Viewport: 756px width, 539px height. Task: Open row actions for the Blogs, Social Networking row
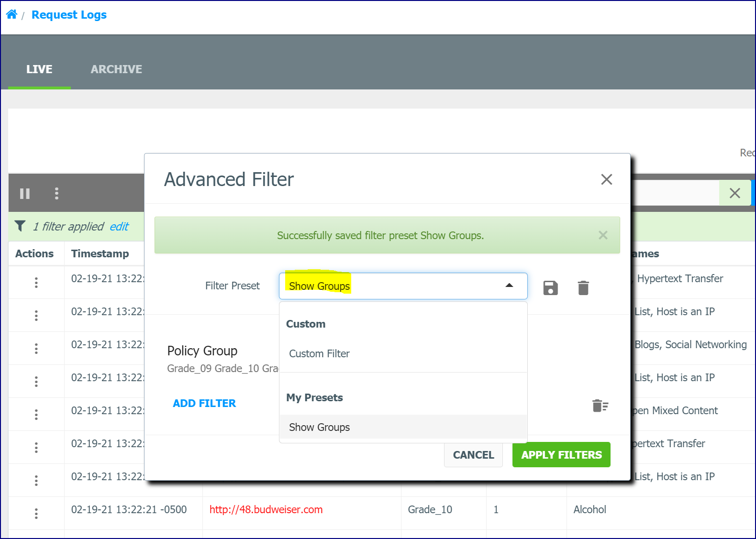tap(36, 348)
